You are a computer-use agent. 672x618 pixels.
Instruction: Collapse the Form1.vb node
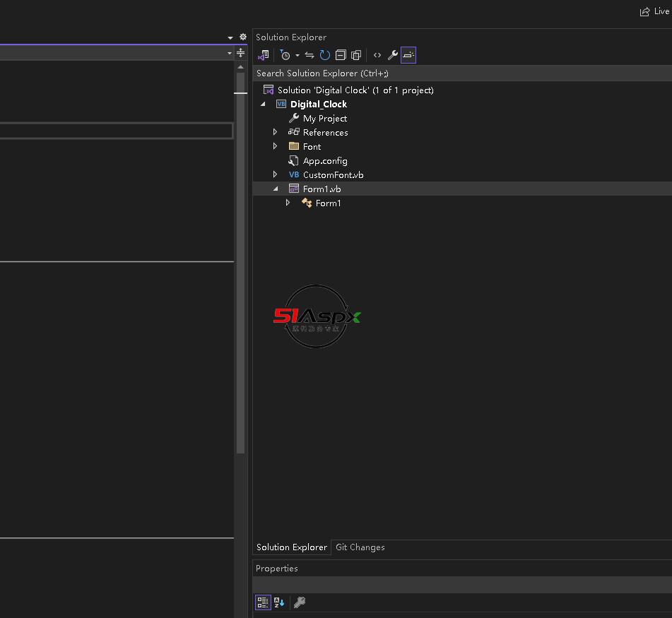[276, 189]
